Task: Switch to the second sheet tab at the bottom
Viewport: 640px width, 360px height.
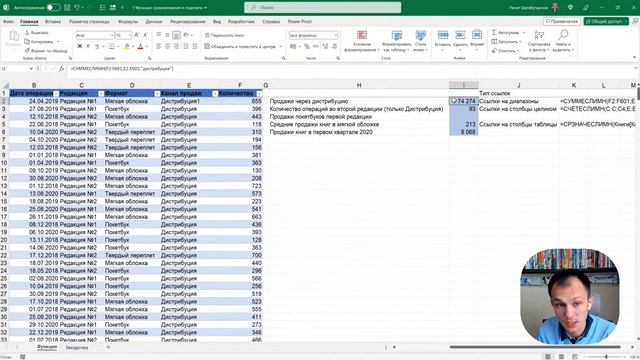Action: pos(77,347)
